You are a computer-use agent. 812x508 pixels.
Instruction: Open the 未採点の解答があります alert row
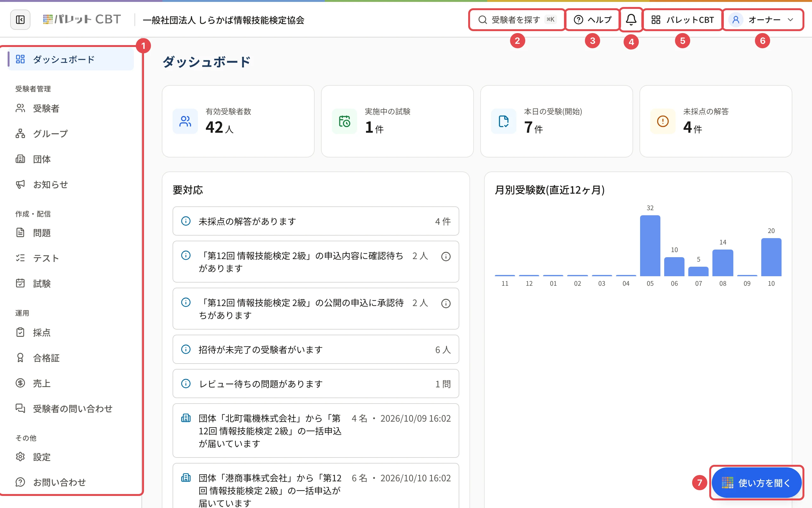tap(316, 221)
